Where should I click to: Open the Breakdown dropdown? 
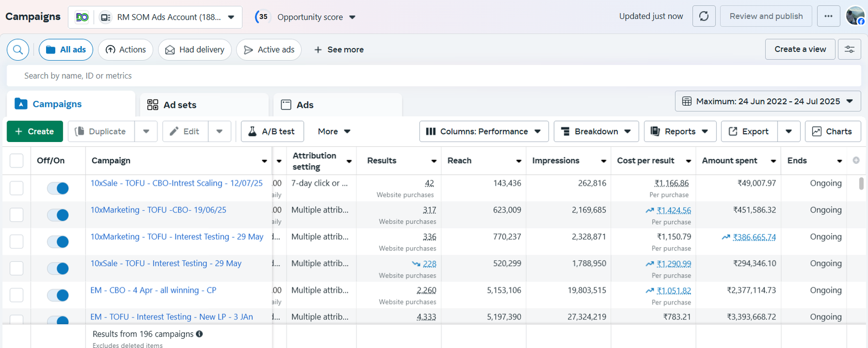pyautogui.click(x=596, y=131)
